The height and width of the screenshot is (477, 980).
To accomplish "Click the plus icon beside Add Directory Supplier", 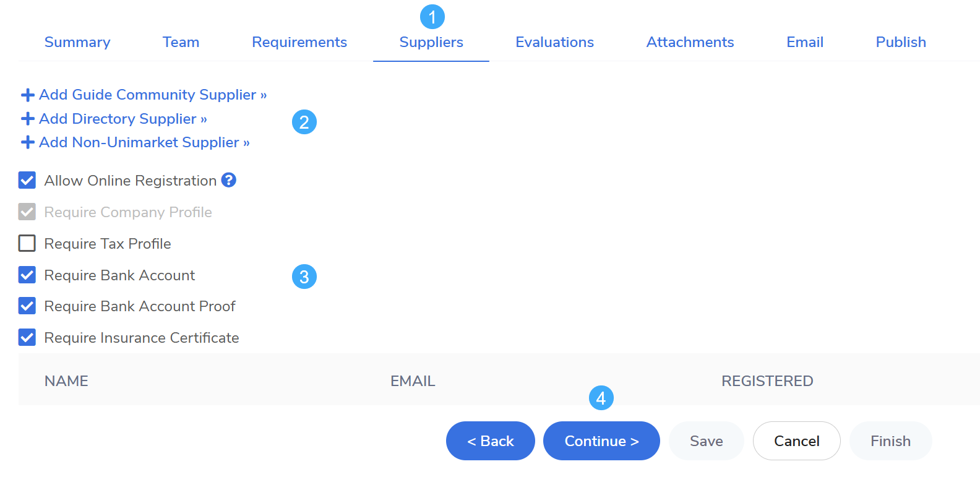I will click(27, 119).
